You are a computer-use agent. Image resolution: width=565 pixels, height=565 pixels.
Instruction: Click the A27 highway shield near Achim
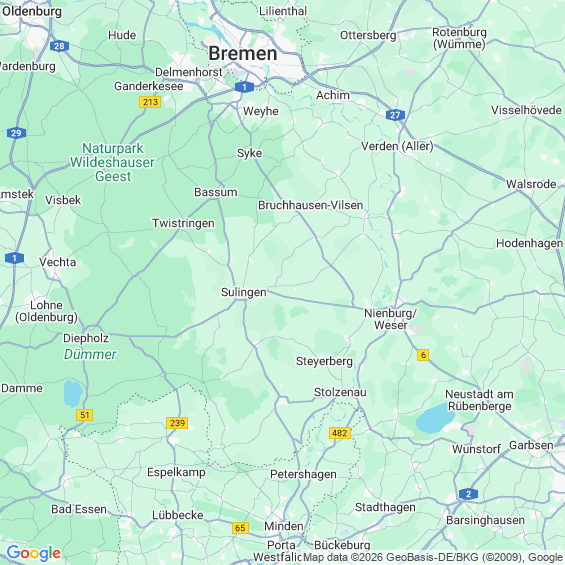[395, 115]
